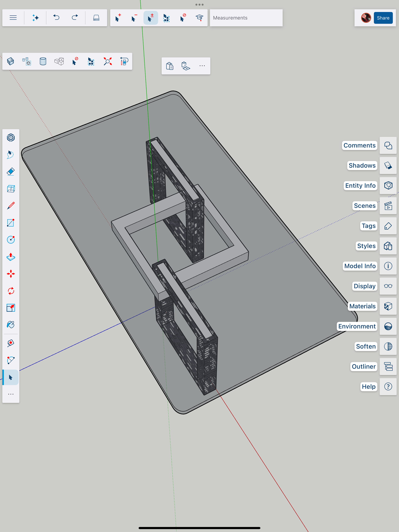Open the Styles panel
The image size is (399, 532).
388,246
